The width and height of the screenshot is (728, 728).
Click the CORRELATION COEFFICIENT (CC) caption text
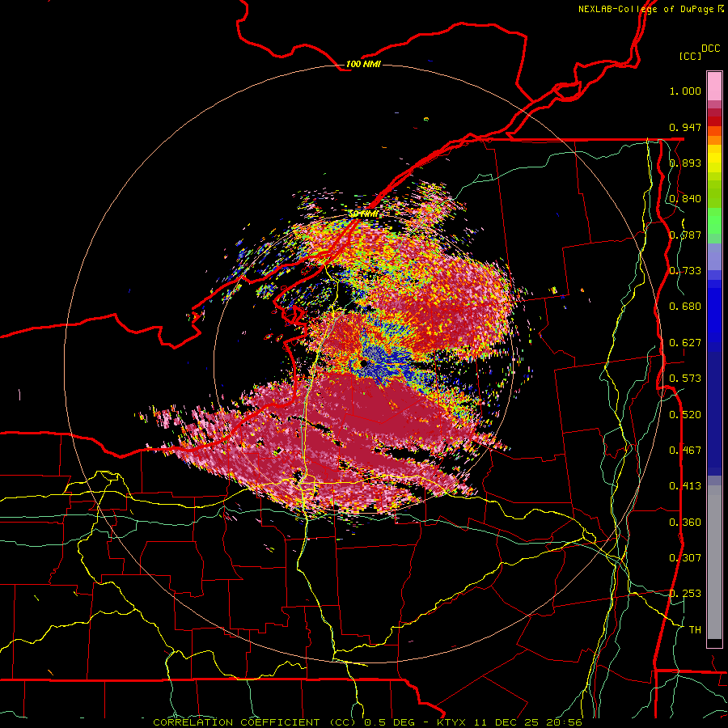(256, 722)
